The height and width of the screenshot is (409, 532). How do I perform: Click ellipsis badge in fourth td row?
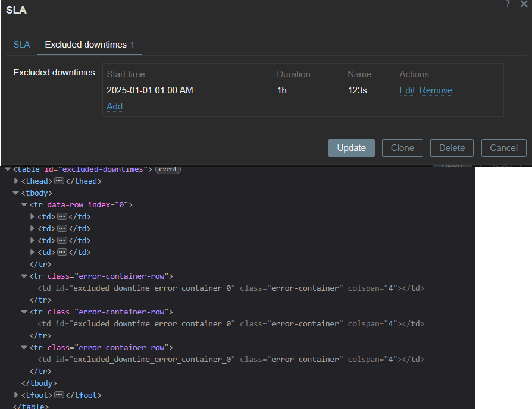pos(62,252)
